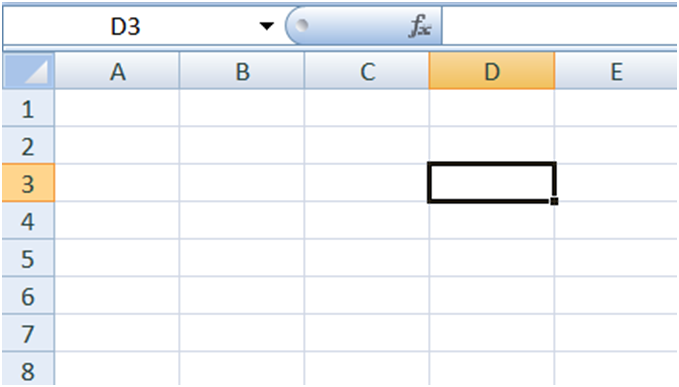Select row 5 header
Screen dimensions: 679x387
click(x=29, y=258)
